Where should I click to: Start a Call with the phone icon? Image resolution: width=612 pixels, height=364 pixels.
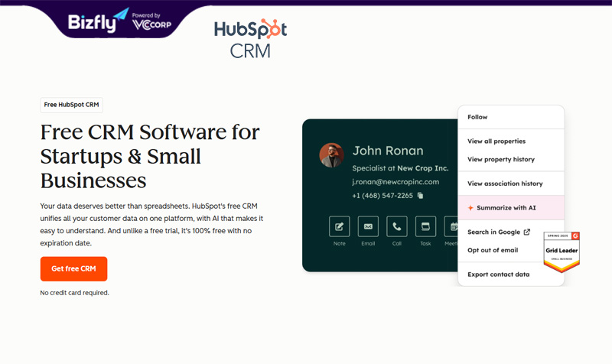[397, 226]
